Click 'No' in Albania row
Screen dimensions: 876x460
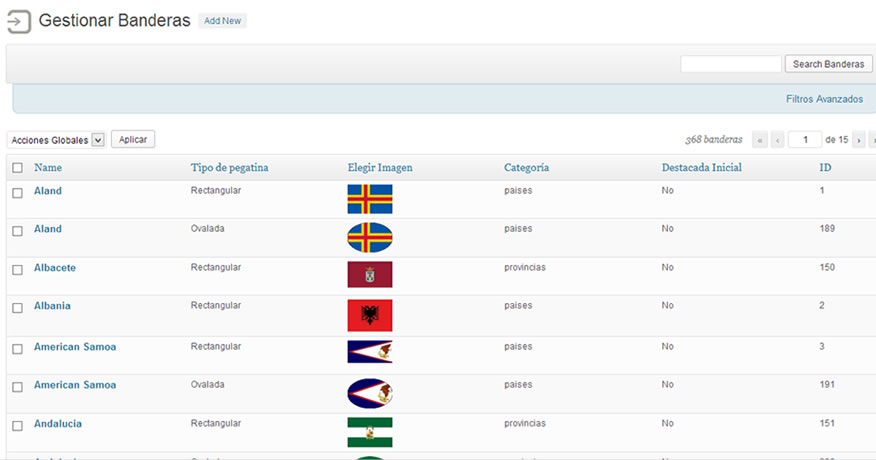[x=668, y=305]
